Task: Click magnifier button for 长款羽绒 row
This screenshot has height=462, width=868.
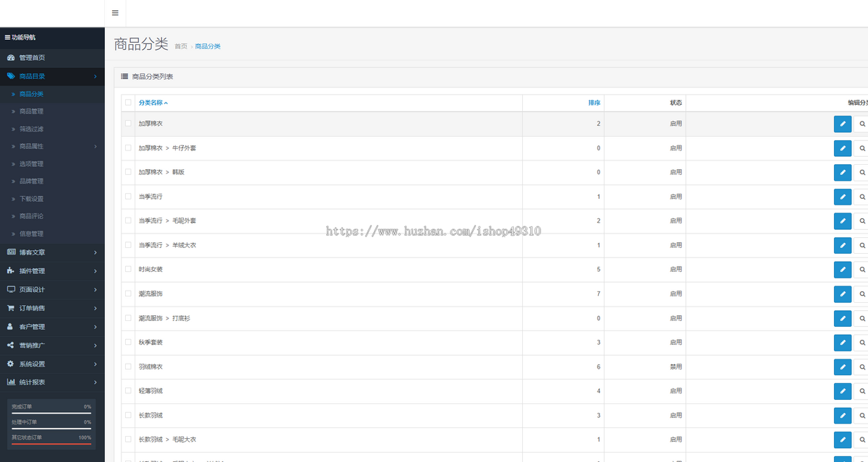Action: tap(861, 416)
